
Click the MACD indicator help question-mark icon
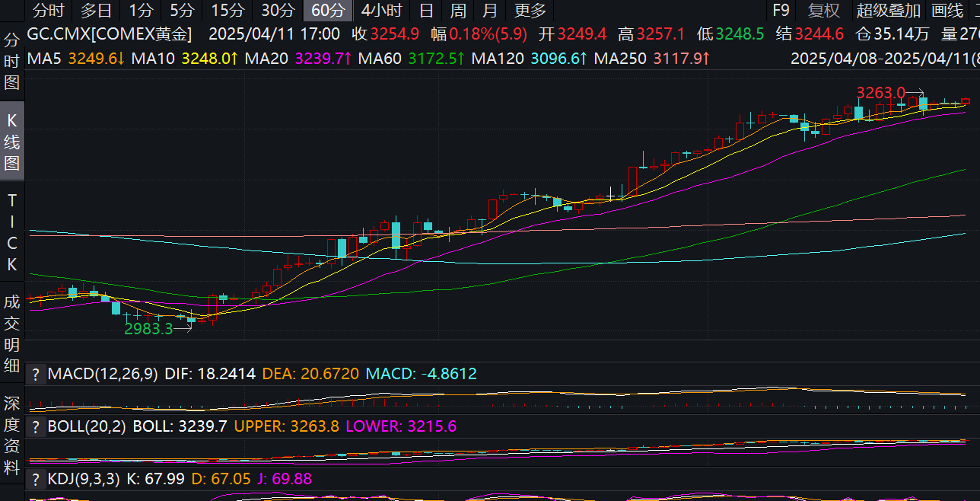pos(36,374)
